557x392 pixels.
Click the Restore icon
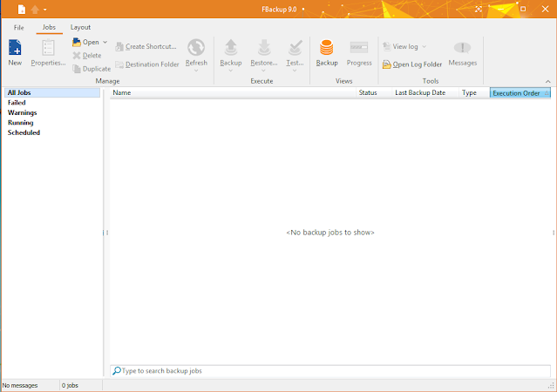(x=264, y=48)
